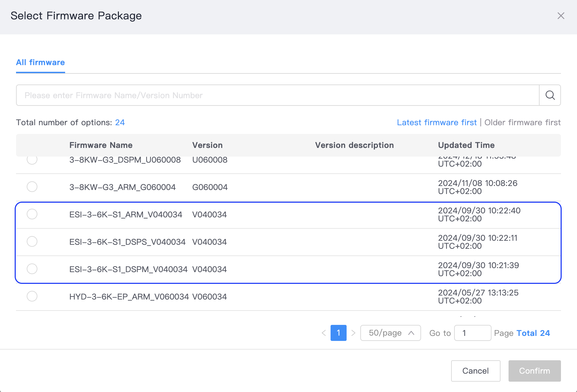Screen dimensions: 577x392
Task: Click the Firmware Name column header
Action: (x=101, y=145)
